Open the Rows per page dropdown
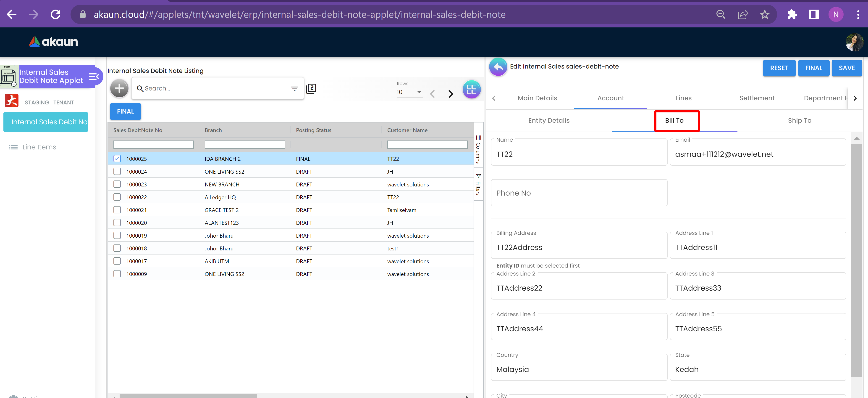 [x=409, y=92]
